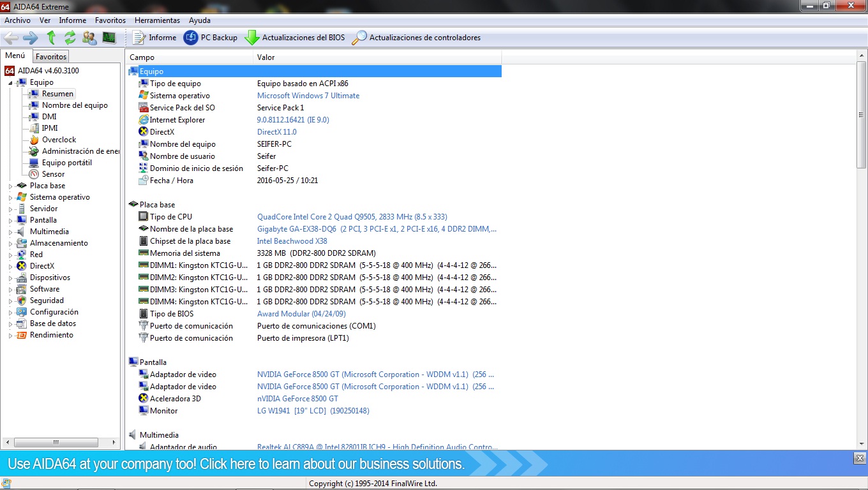Viewport: 868px width, 490px height.
Task: Open Award Modular BIOS link
Action: tap(301, 314)
